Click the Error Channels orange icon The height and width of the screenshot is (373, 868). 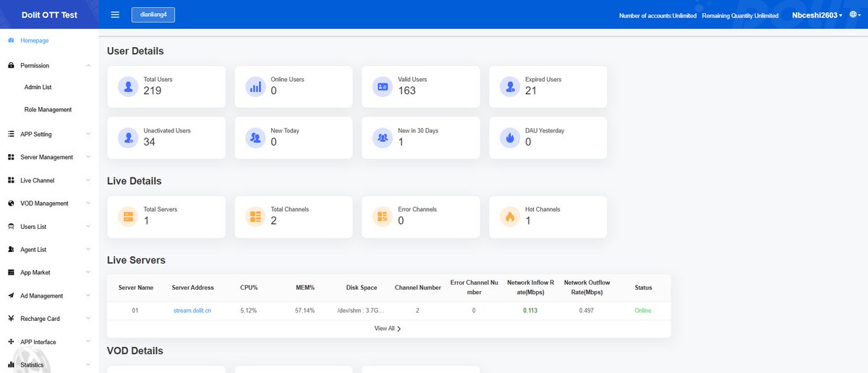coord(383,216)
